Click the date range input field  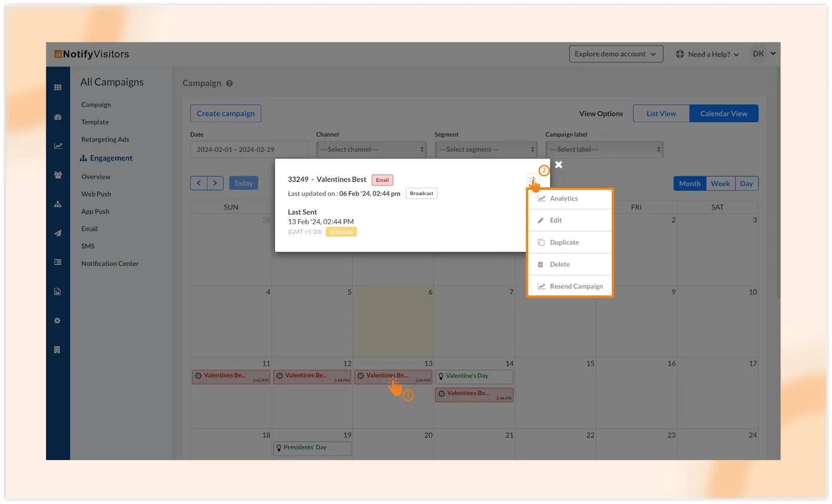[249, 150]
